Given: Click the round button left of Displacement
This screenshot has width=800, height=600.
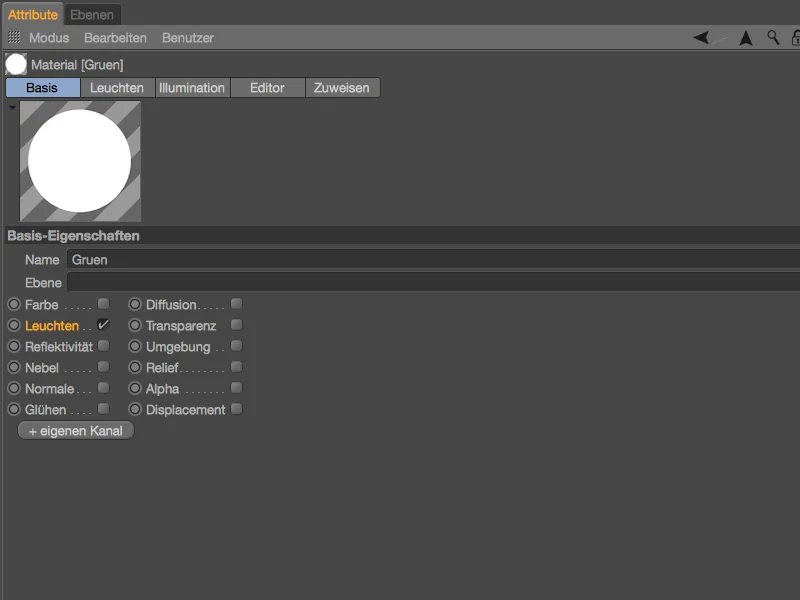Looking at the screenshot, I should point(135,409).
